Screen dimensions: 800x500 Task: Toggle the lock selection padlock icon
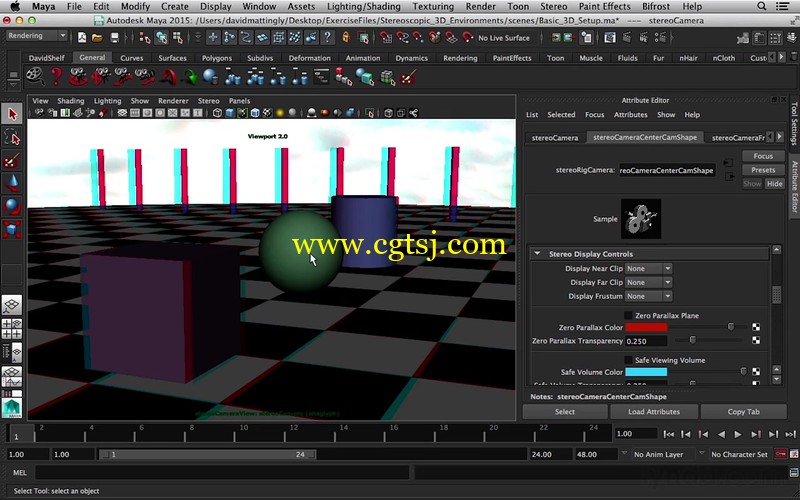click(x=346, y=38)
